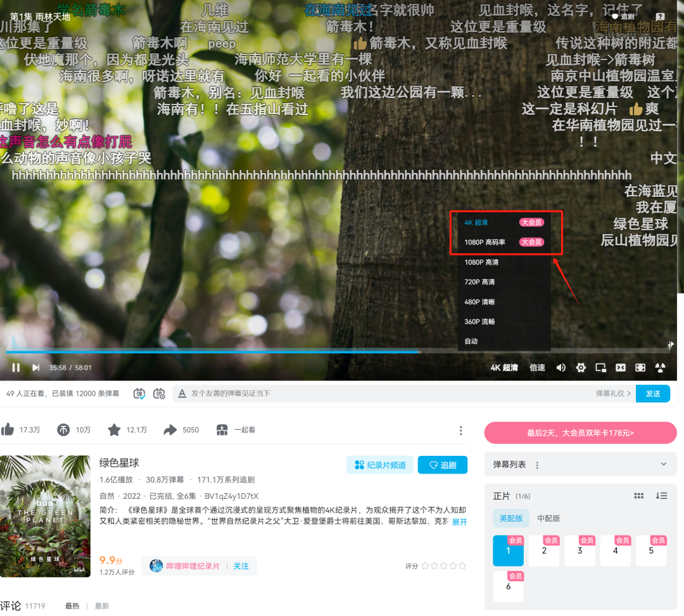Open the help question mark icon
The height and width of the screenshot is (616, 684).
660,16
